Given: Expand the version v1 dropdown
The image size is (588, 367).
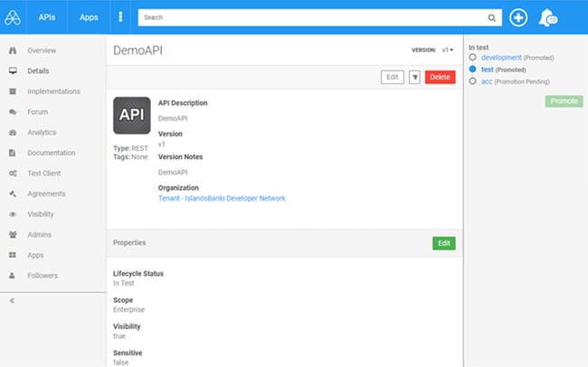Looking at the screenshot, I should point(447,51).
